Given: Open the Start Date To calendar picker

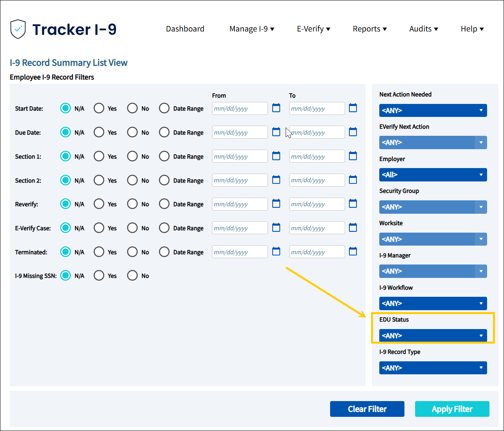Looking at the screenshot, I should (x=353, y=108).
